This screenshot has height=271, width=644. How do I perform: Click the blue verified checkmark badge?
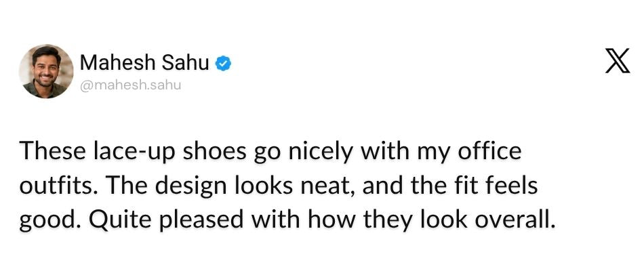click(224, 63)
